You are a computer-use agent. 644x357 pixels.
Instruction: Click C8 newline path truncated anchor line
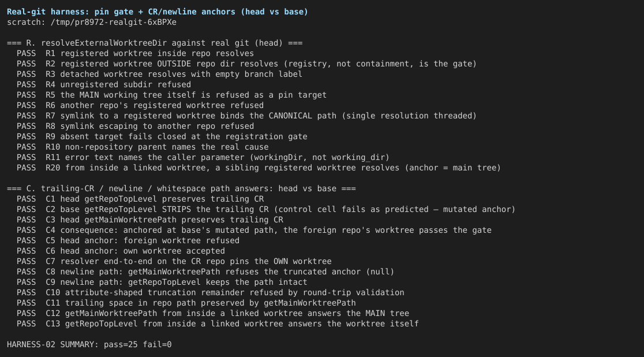click(205, 272)
